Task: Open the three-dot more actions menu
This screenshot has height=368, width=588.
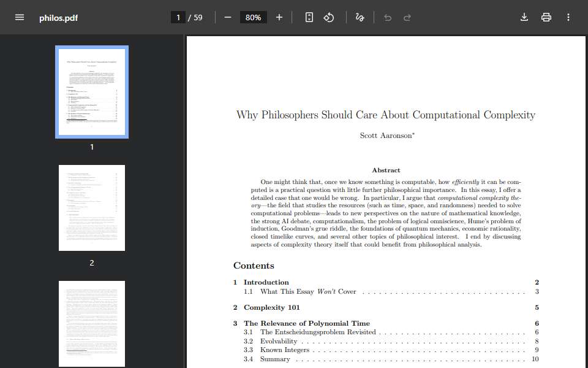Action: click(568, 17)
